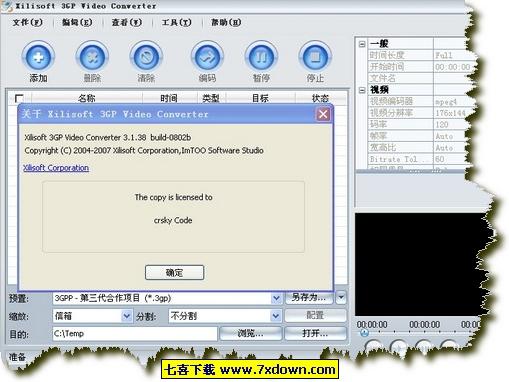This screenshot has width=509, height=382.
Task: Open the 缩放 zoom dropdown
Action: (x=126, y=316)
